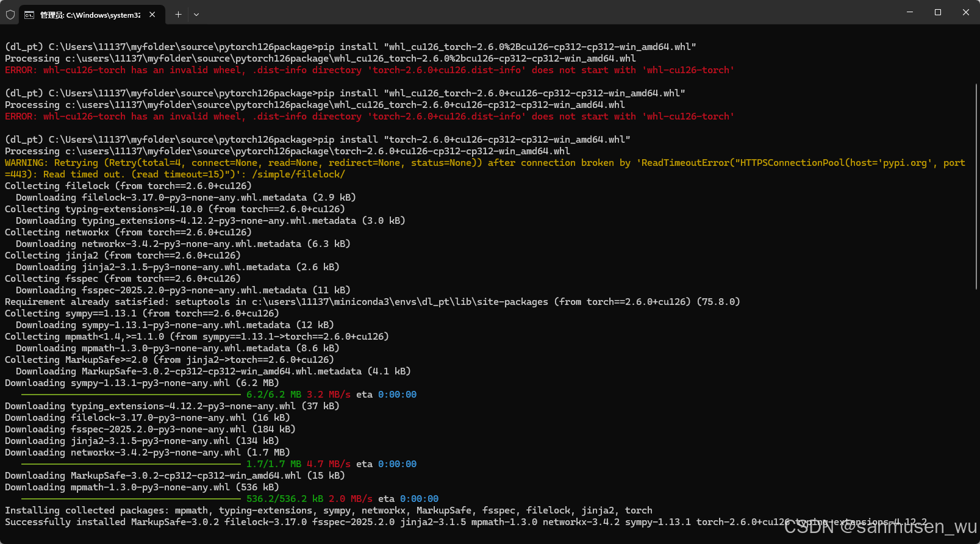Click Downloading sympy-1.13.1 metadata line

coord(174,325)
